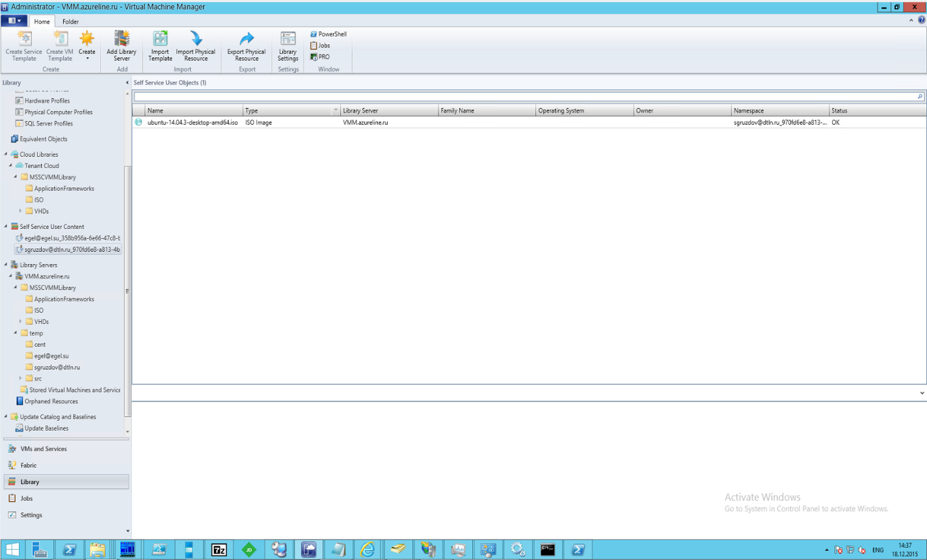This screenshot has height=560, width=927.
Task: Click the Create Service Template ribbon icon
Action: point(24,46)
